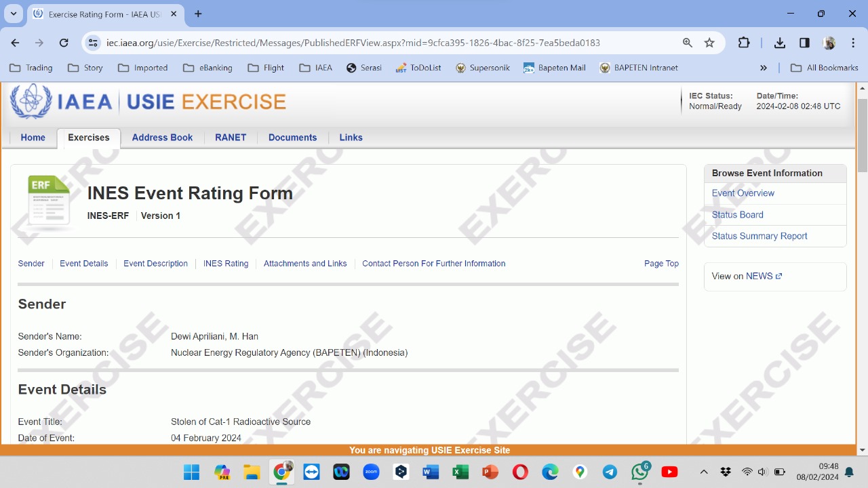This screenshot has height=488, width=868.
Task: Open Zoom from the taskbar
Action: coord(371,472)
